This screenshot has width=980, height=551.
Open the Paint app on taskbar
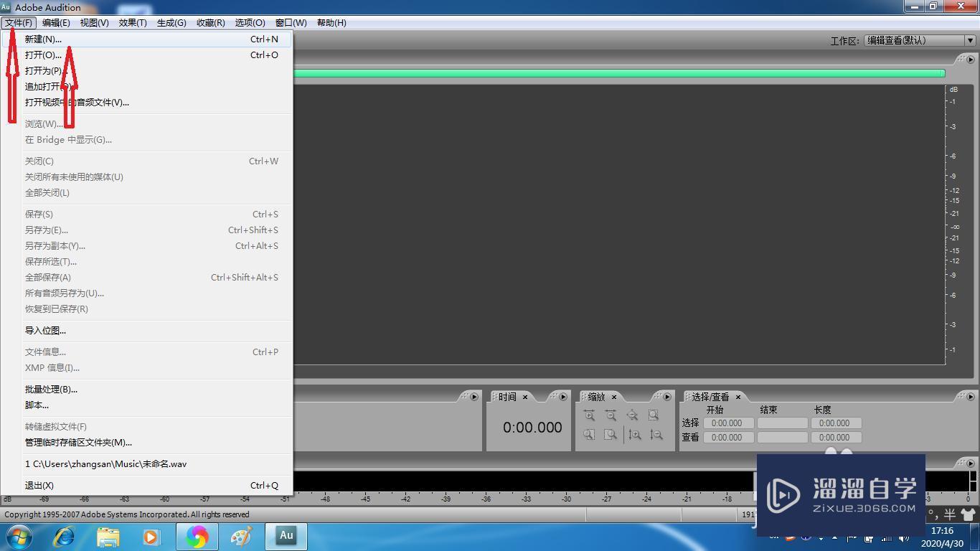point(241,536)
